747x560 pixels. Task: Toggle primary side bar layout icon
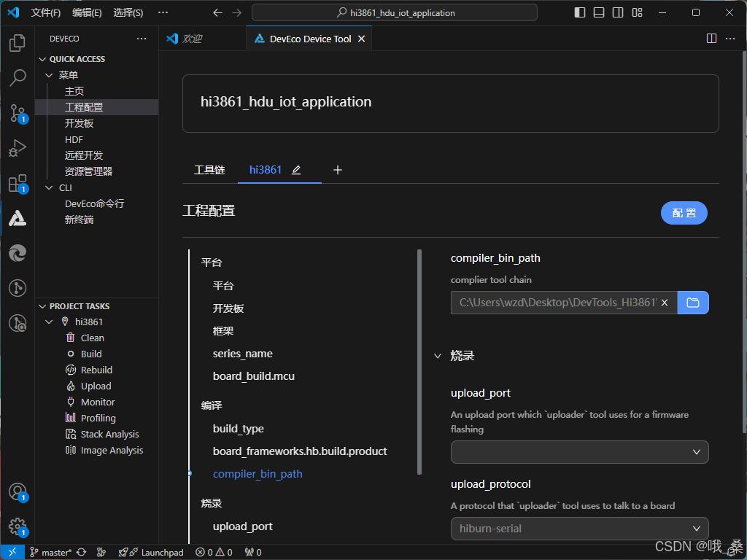tap(580, 12)
